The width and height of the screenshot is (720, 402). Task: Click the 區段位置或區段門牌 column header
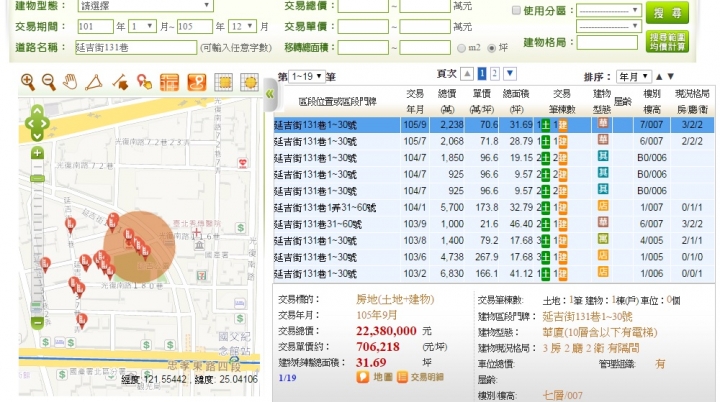pyautogui.click(x=338, y=101)
